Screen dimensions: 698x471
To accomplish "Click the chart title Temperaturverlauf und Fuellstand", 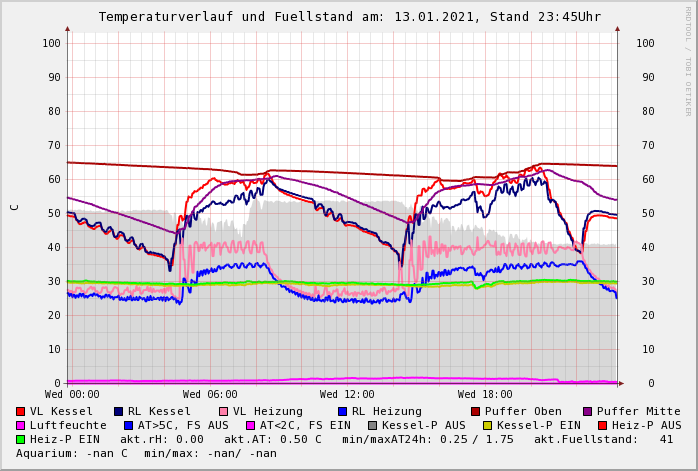I will [349, 17].
